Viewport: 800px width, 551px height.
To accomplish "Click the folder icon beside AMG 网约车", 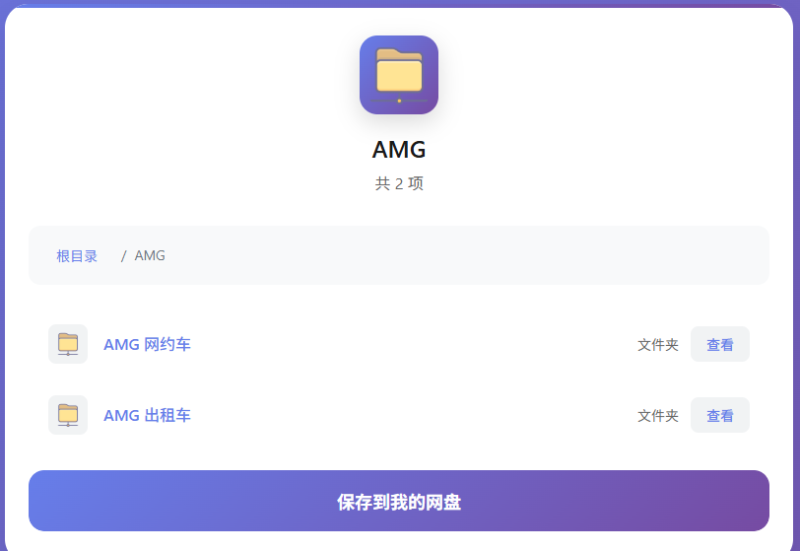I will [x=68, y=344].
